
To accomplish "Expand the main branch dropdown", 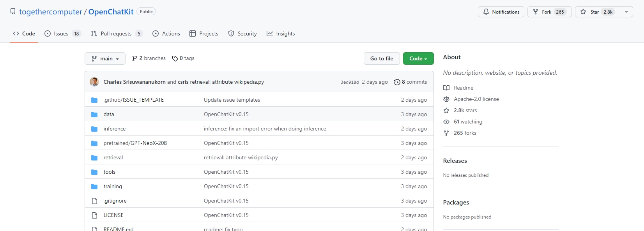I will pyautogui.click(x=105, y=58).
